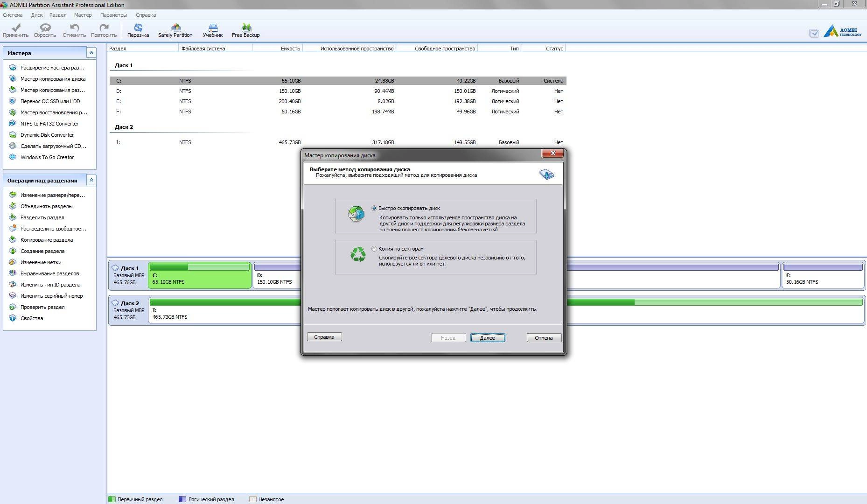Click the Перез-ка (Reload) toolbar icon
The image size is (867, 504).
(138, 30)
